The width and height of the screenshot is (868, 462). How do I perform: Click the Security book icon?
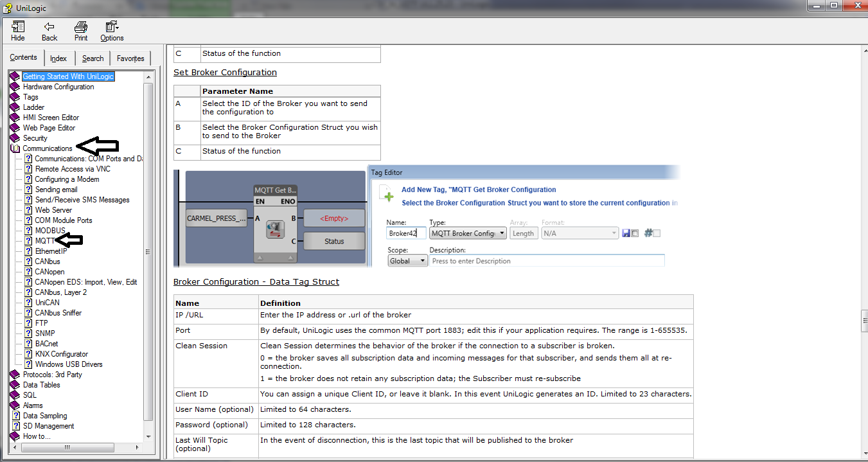coord(15,138)
